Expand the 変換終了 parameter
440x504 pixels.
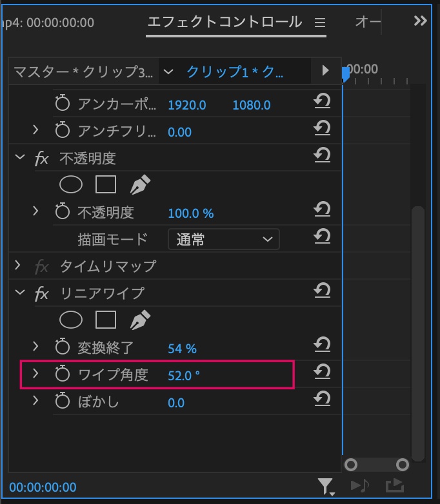pos(35,346)
